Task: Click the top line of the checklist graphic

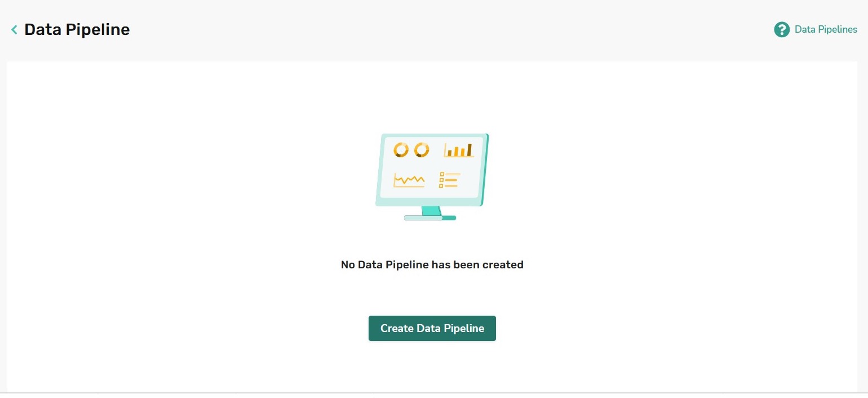Action: click(x=453, y=174)
